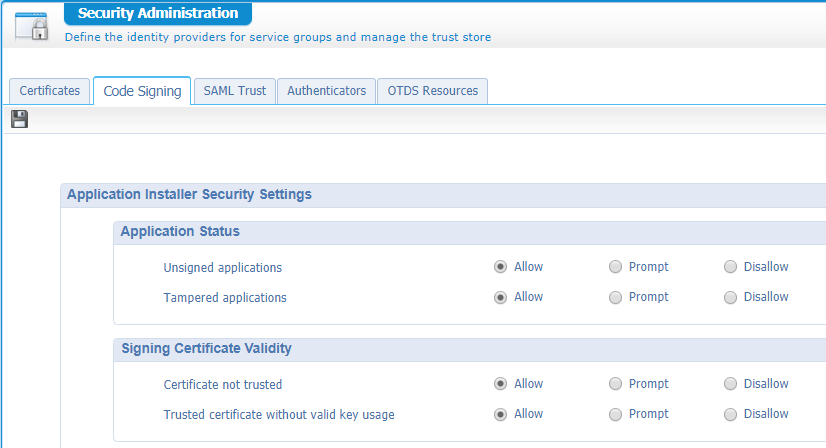Click the Security Administration lock icon

tap(31, 26)
